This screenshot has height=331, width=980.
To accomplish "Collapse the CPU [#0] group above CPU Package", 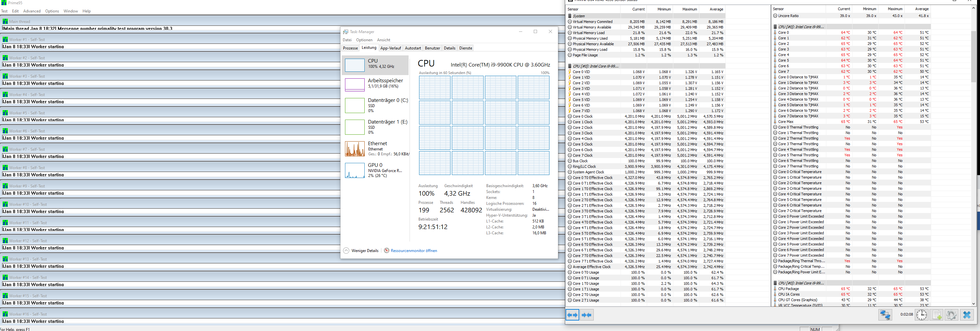I will [x=775, y=283].
